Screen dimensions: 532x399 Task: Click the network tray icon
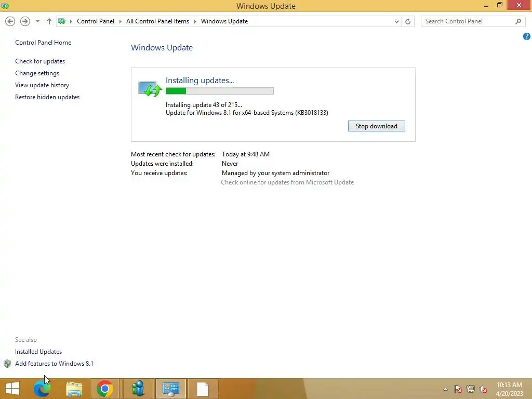click(x=471, y=389)
